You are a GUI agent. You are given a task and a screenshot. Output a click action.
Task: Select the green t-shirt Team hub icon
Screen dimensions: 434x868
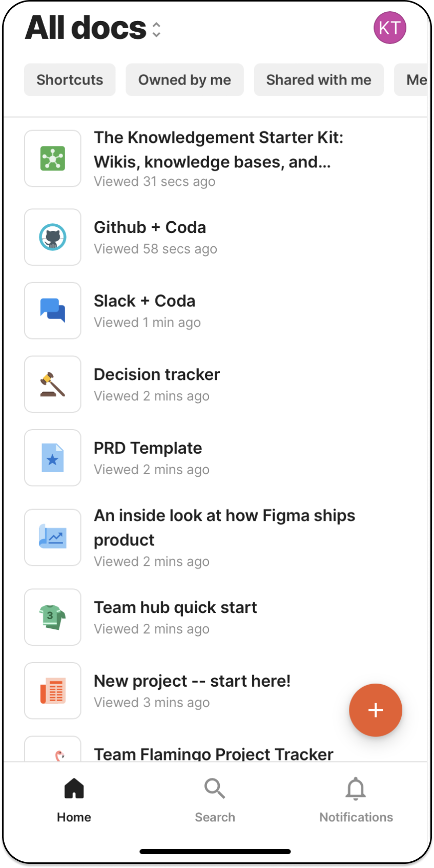pos(52,617)
